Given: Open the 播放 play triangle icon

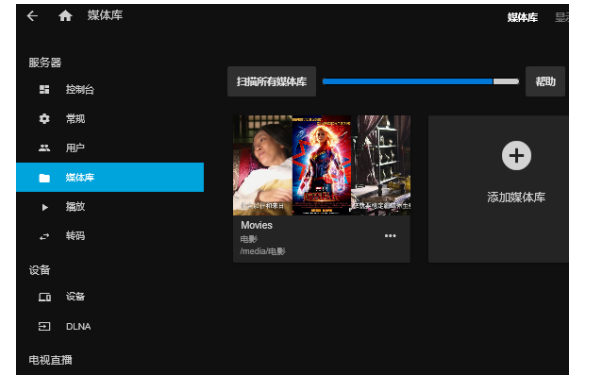Looking at the screenshot, I should [x=45, y=207].
